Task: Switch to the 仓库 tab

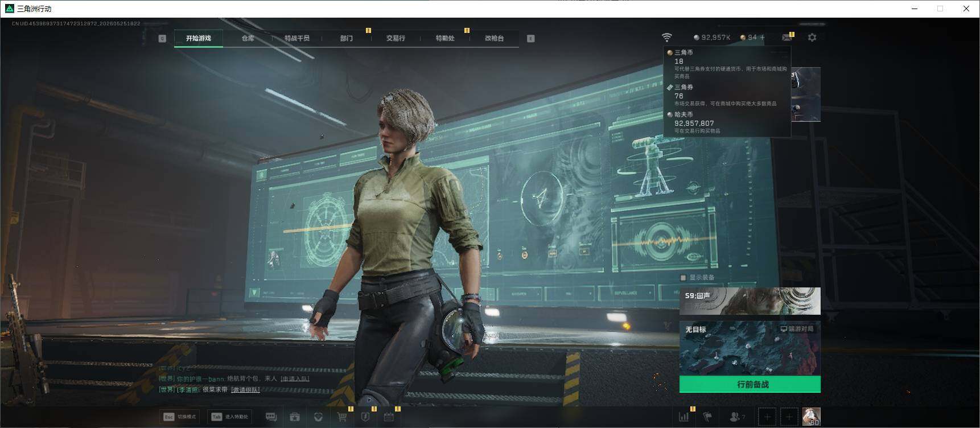Action: coord(248,38)
